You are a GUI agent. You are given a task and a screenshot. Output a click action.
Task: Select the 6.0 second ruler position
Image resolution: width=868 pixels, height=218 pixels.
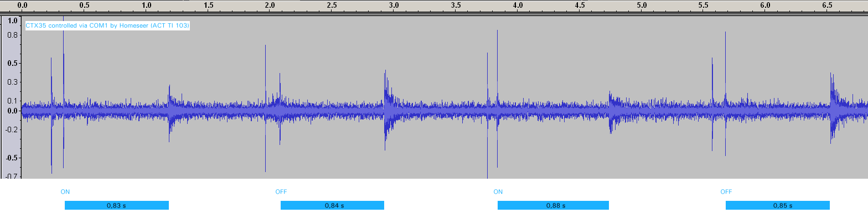pos(766,5)
